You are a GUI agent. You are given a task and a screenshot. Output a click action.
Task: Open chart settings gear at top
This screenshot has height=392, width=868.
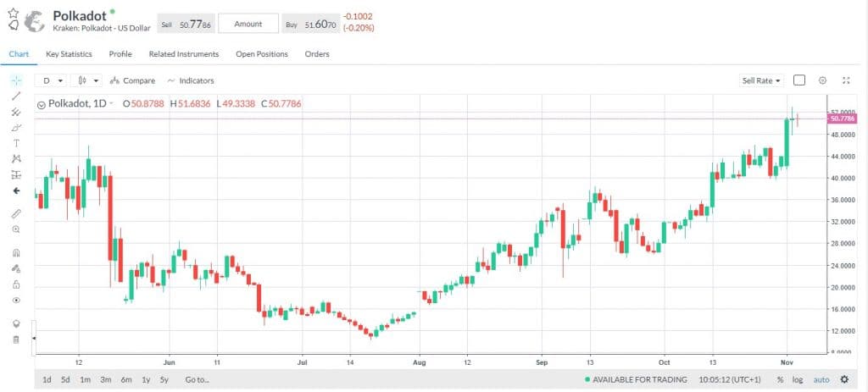click(x=822, y=80)
